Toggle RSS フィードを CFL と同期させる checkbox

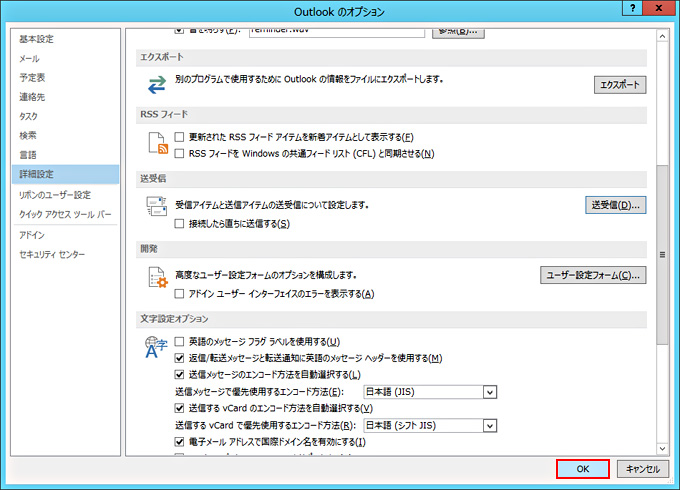tap(180, 153)
